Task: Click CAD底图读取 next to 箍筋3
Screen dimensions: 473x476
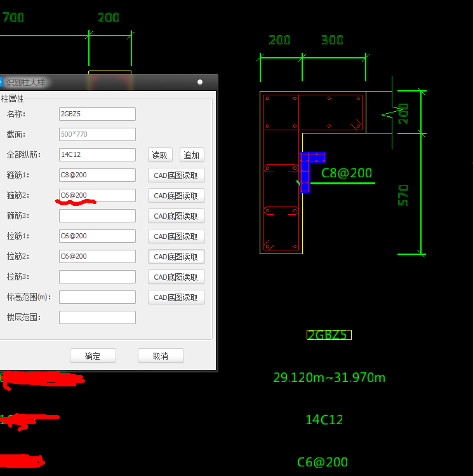Action: [x=176, y=216]
